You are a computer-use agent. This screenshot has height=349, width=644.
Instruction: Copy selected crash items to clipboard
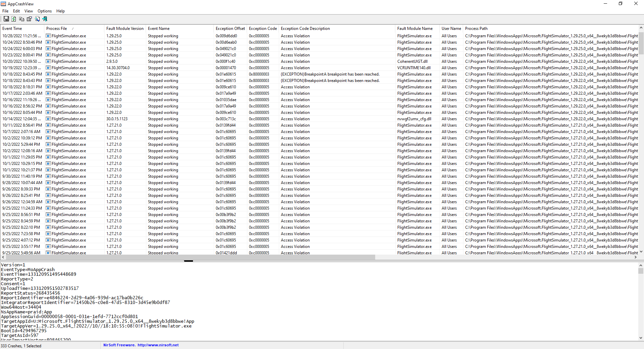[21, 19]
